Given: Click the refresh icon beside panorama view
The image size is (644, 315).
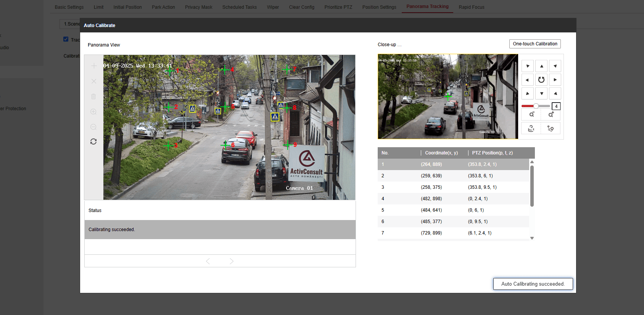Looking at the screenshot, I should 93,141.
